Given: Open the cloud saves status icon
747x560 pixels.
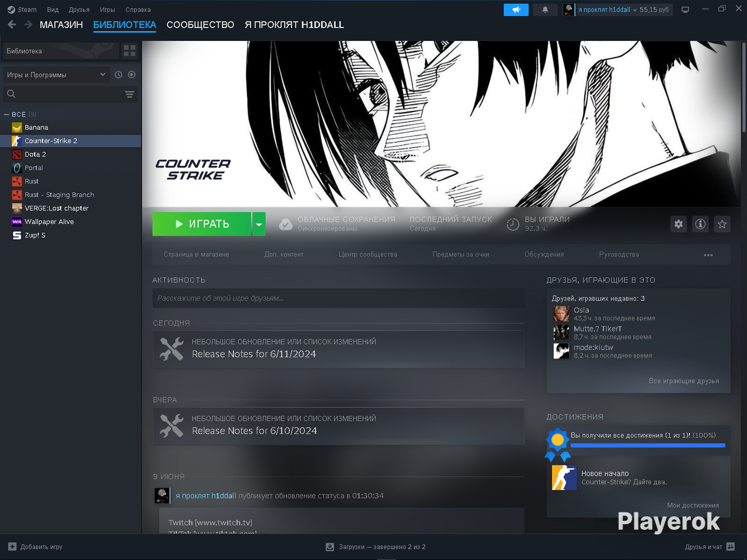Looking at the screenshot, I should pyautogui.click(x=286, y=224).
